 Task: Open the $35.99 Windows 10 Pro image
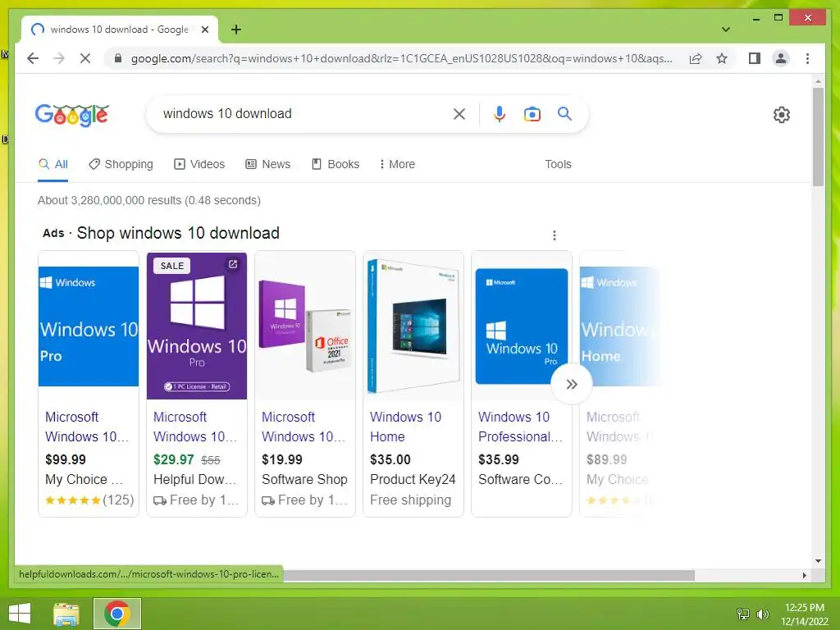coord(521,326)
